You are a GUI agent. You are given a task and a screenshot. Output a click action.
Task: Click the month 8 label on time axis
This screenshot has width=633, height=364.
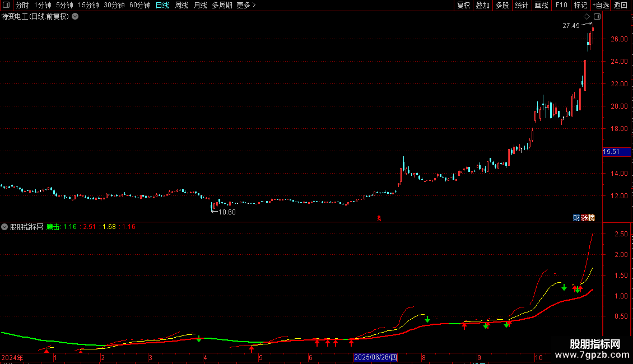coord(423,357)
